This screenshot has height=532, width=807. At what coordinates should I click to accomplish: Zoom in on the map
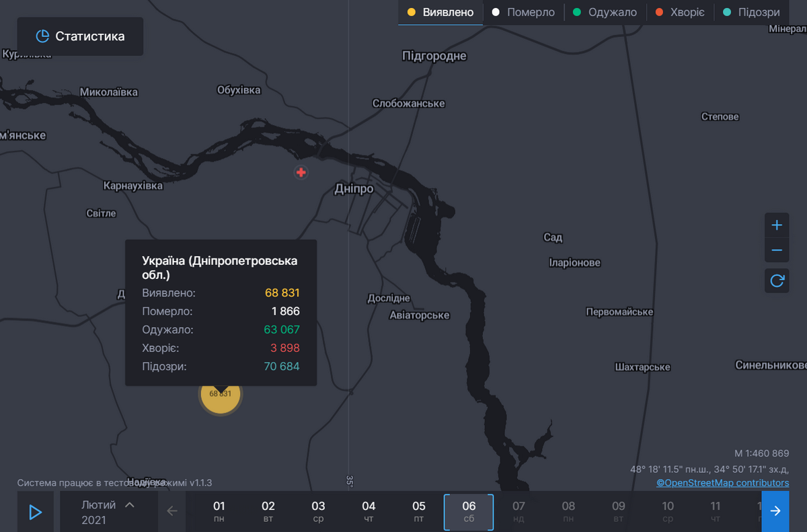pos(777,225)
